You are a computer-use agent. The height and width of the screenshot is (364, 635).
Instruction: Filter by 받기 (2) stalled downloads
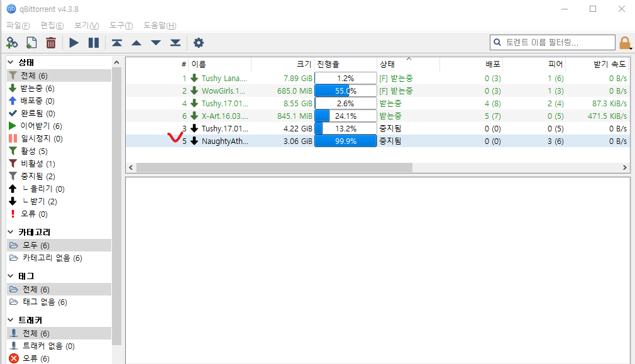59,201
